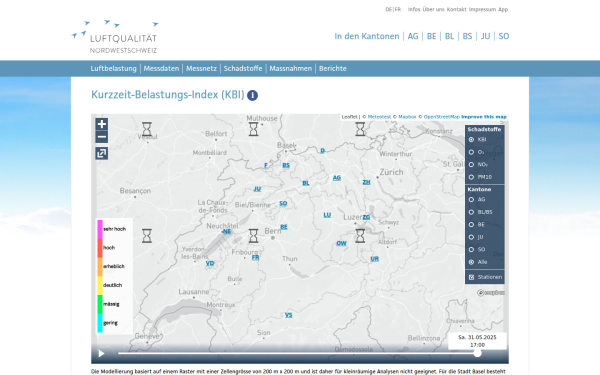Open the Kontakt link
Viewport: 600px width, 375px height.
(x=457, y=10)
